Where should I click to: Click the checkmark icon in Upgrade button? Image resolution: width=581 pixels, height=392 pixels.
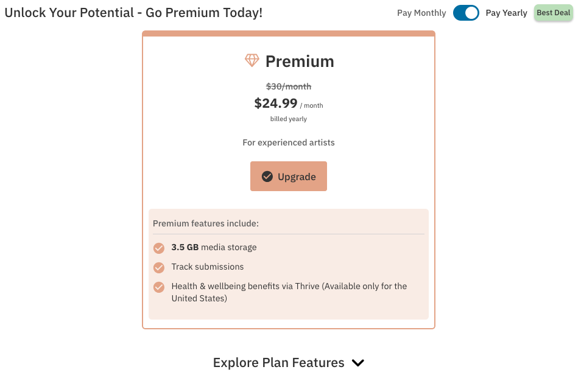pos(267,177)
